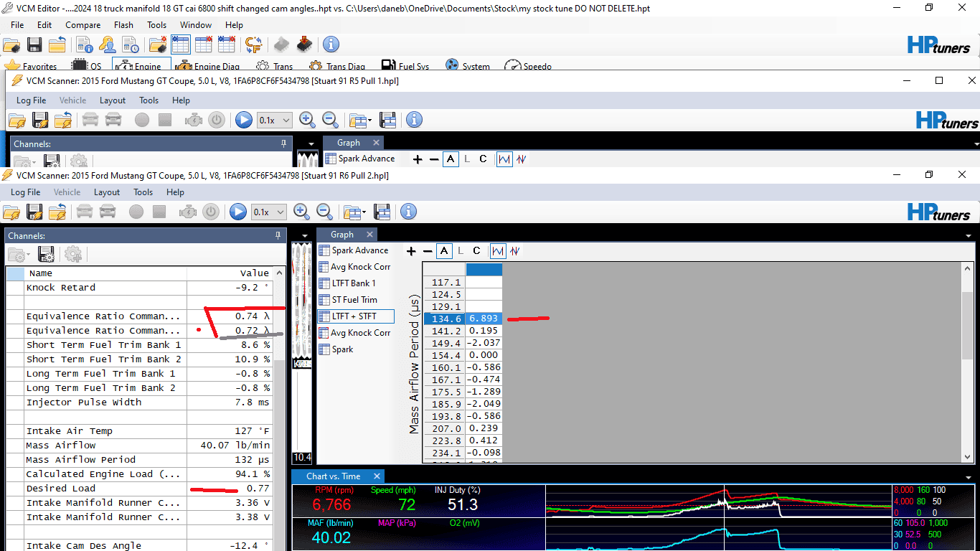Viewport: 980px width, 551px height.
Task: Toggle the A mode button in Pull 2 graph toolbar
Action: (445, 251)
